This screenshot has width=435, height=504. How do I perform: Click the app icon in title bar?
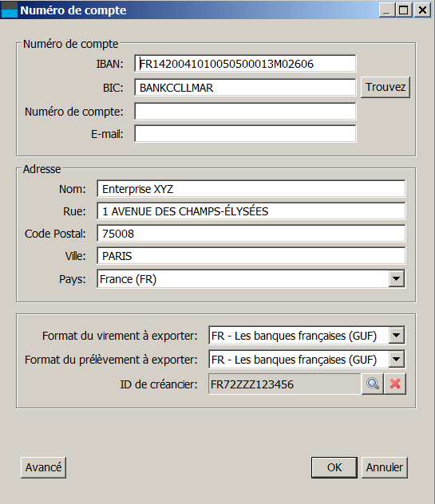click(10, 10)
